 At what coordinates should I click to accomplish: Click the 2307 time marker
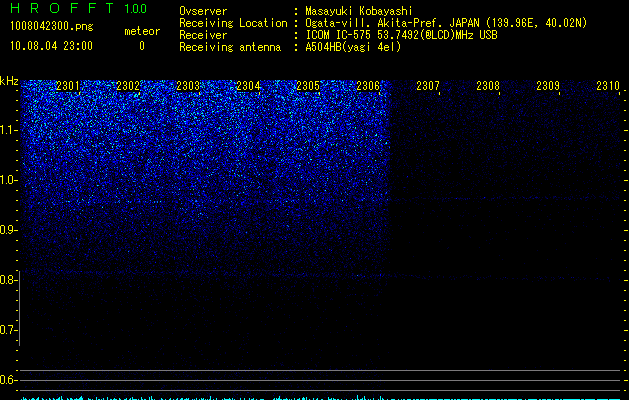pyautogui.click(x=428, y=86)
